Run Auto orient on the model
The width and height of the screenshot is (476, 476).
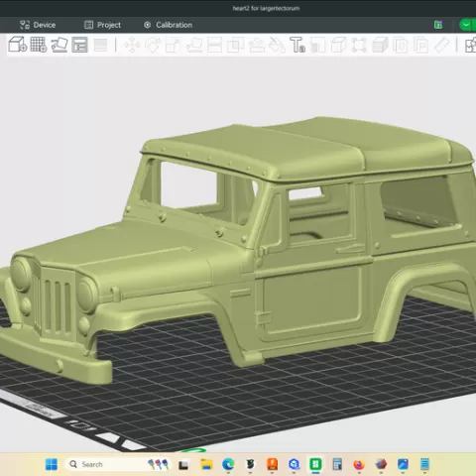click(x=59, y=45)
